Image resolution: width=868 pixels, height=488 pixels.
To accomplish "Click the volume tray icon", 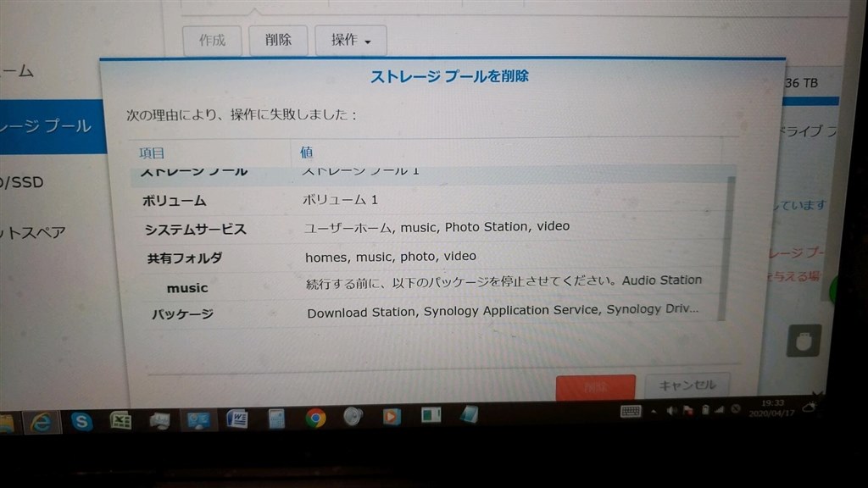I will pos(671,411).
